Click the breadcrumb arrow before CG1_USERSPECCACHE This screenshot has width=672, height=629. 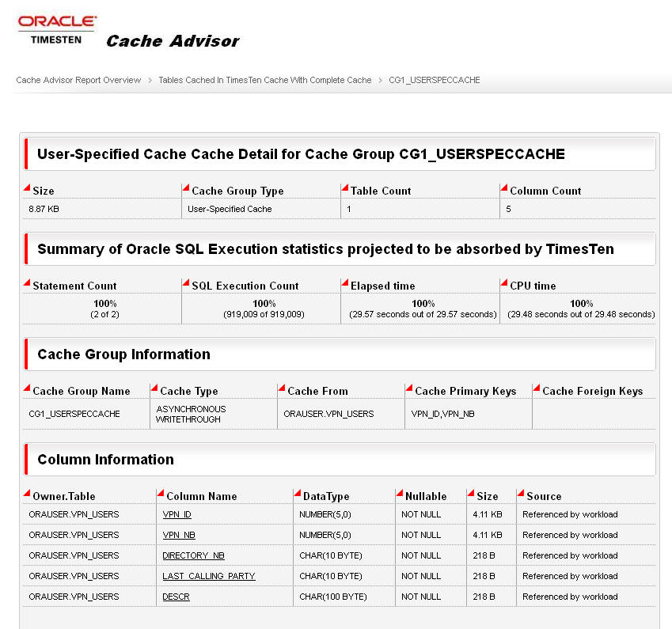tap(380, 80)
